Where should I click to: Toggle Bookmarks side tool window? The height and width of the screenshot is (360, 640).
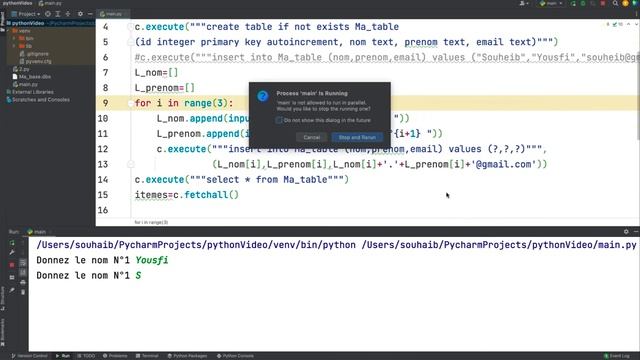click(x=3, y=333)
